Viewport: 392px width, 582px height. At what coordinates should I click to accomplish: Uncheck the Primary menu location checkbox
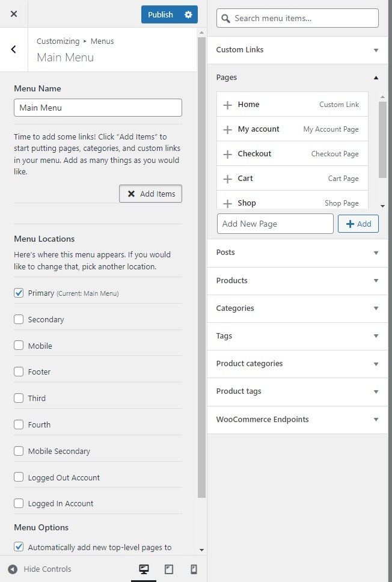[19, 293]
